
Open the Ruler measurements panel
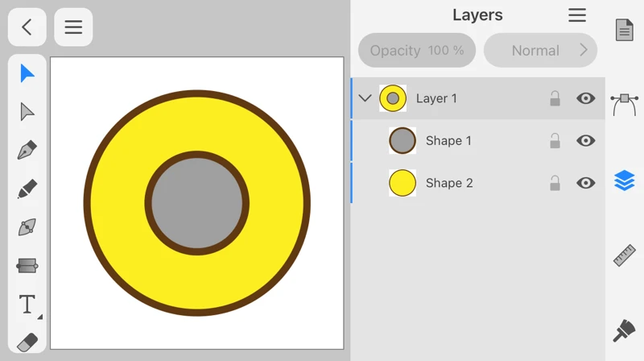pyautogui.click(x=625, y=255)
